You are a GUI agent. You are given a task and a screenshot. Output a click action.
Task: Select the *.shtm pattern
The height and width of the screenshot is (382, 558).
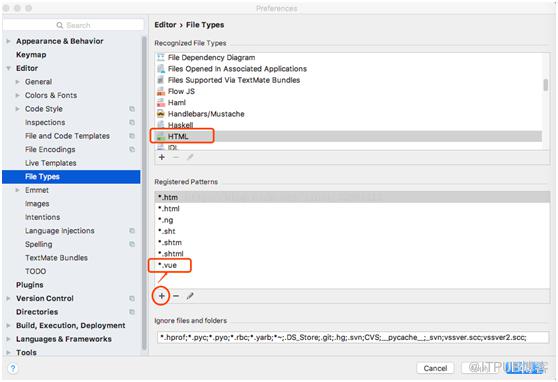352,242
